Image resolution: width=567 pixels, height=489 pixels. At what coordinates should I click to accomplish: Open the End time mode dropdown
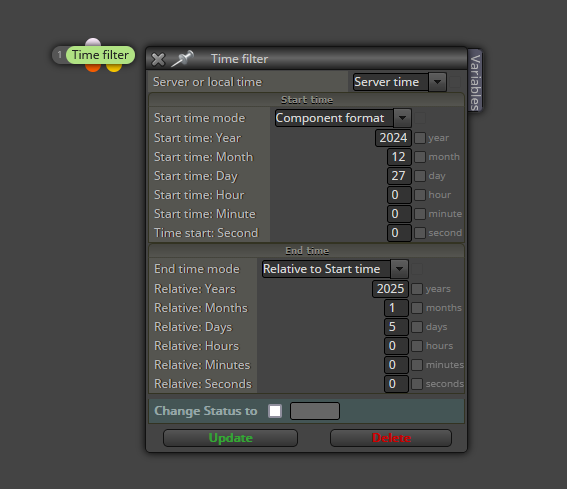[335, 269]
